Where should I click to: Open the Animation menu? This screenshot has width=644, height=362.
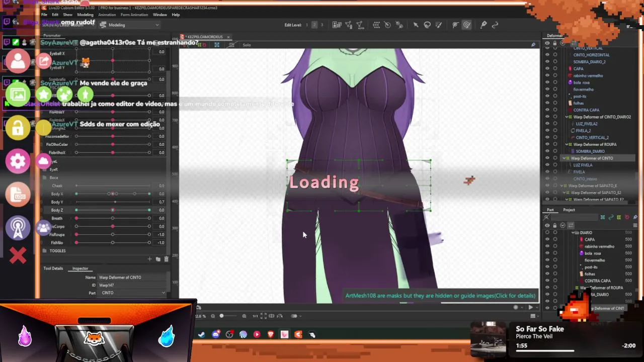107,15
